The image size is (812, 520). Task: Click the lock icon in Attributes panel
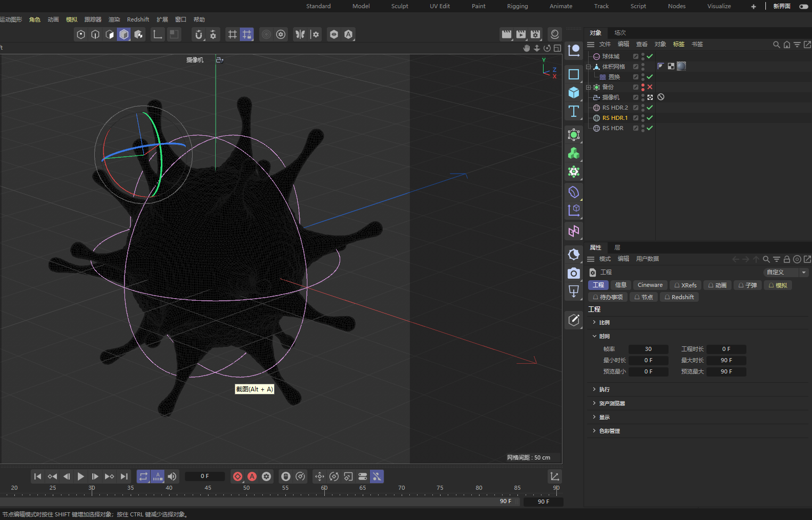coord(787,259)
